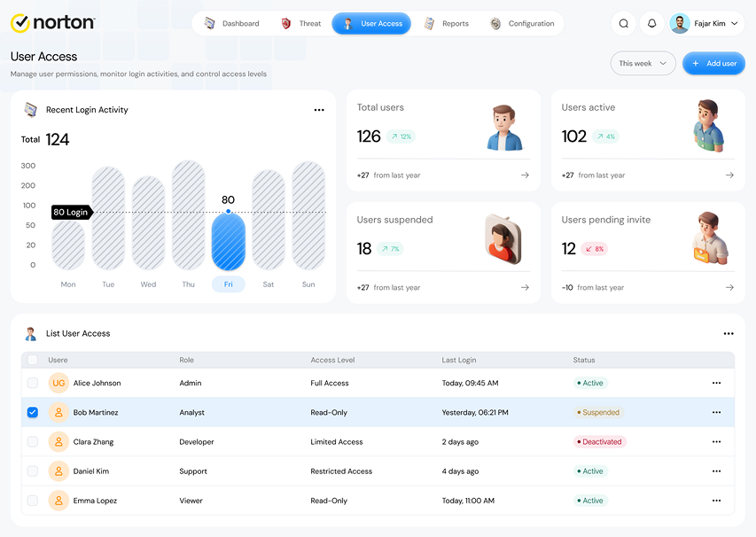Open row actions for Bob Martinez
Image resolution: width=756 pixels, height=537 pixels.
(716, 412)
